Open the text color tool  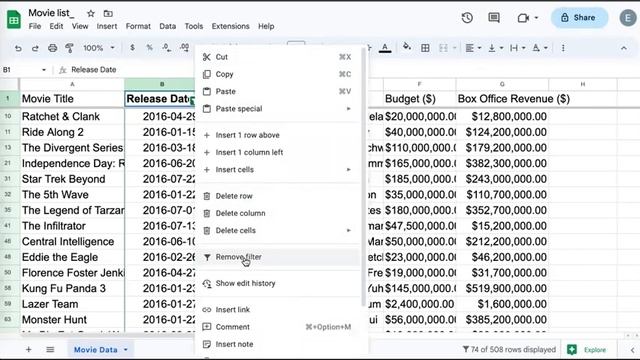tap(384, 48)
